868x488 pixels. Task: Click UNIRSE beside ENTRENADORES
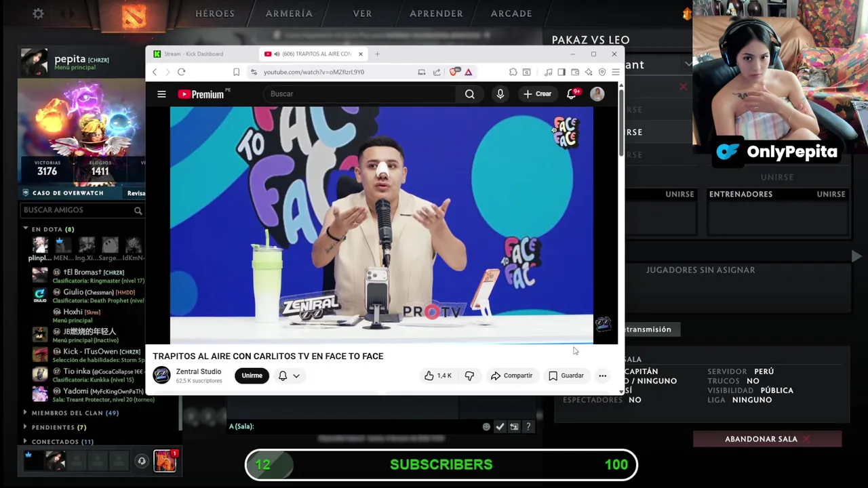pos(831,195)
